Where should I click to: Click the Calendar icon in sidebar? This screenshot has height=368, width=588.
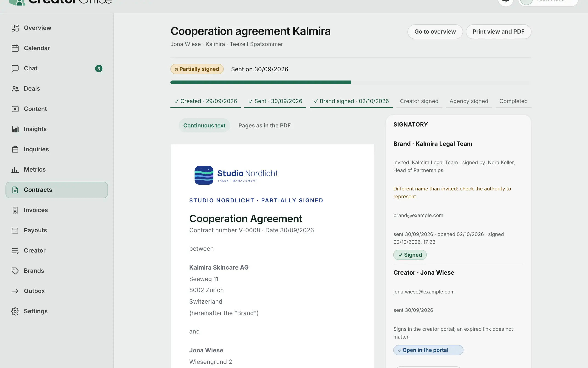coord(15,48)
